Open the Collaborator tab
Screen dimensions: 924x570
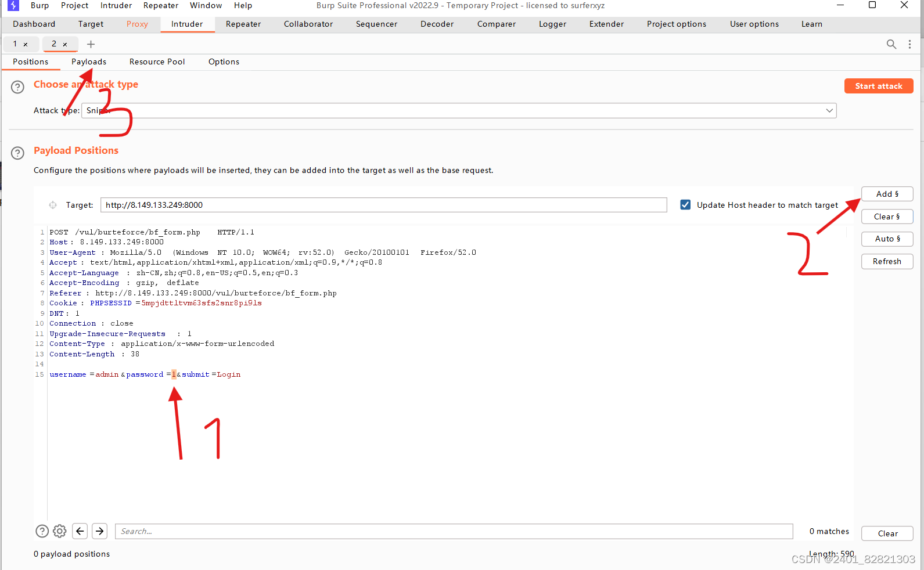coord(308,24)
